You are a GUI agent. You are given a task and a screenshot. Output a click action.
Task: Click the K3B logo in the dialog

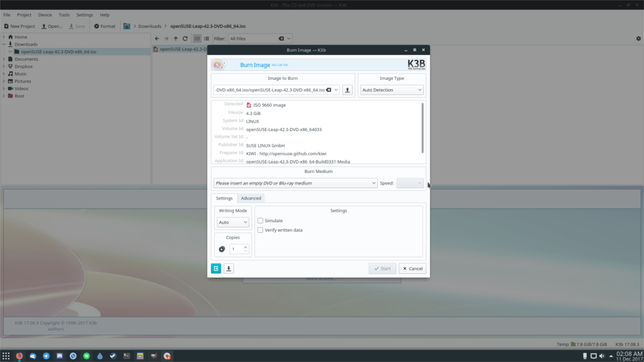416,65
